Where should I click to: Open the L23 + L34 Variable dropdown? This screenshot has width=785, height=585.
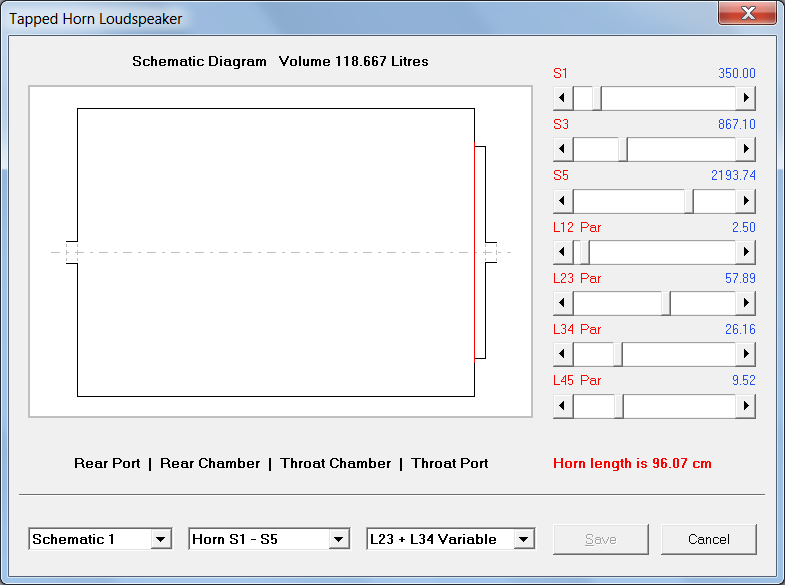pyautogui.click(x=524, y=539)
